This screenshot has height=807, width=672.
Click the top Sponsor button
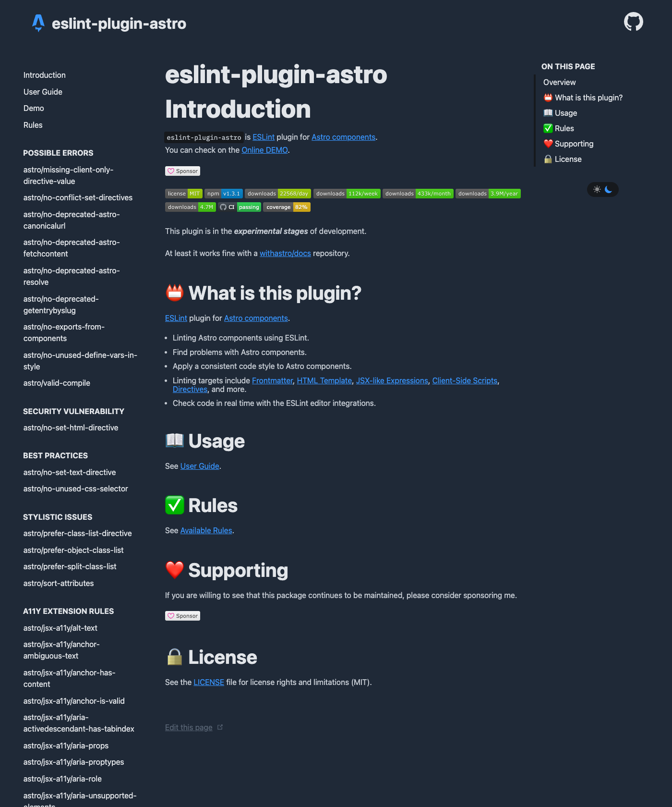pyautogui.click(x=182, y=171)
